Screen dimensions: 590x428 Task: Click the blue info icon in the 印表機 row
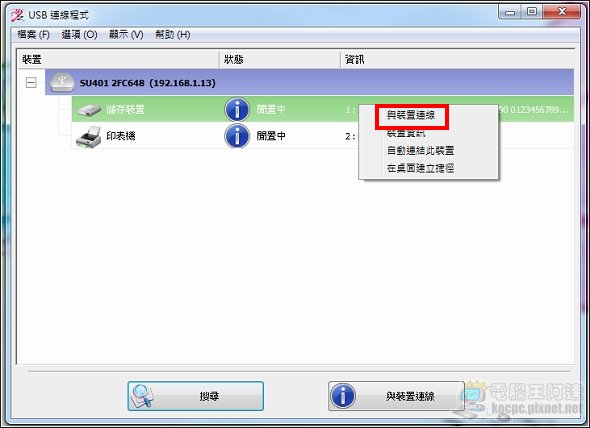[x=237, y=136]
